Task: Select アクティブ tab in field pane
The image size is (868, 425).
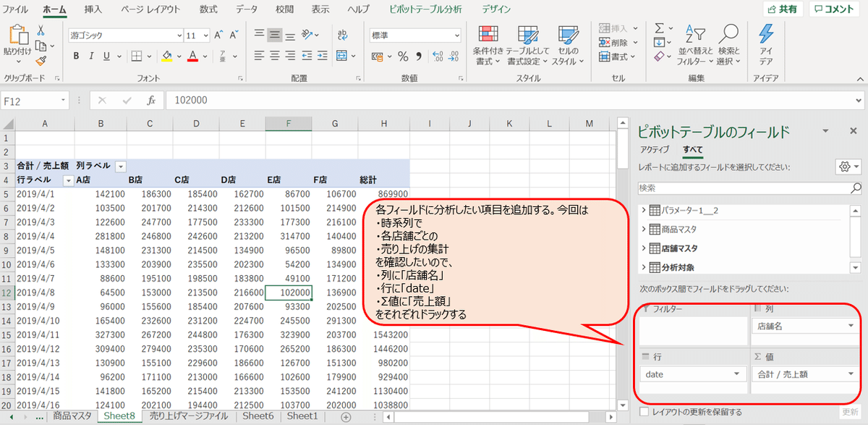Action: click(x=655, y=150)
